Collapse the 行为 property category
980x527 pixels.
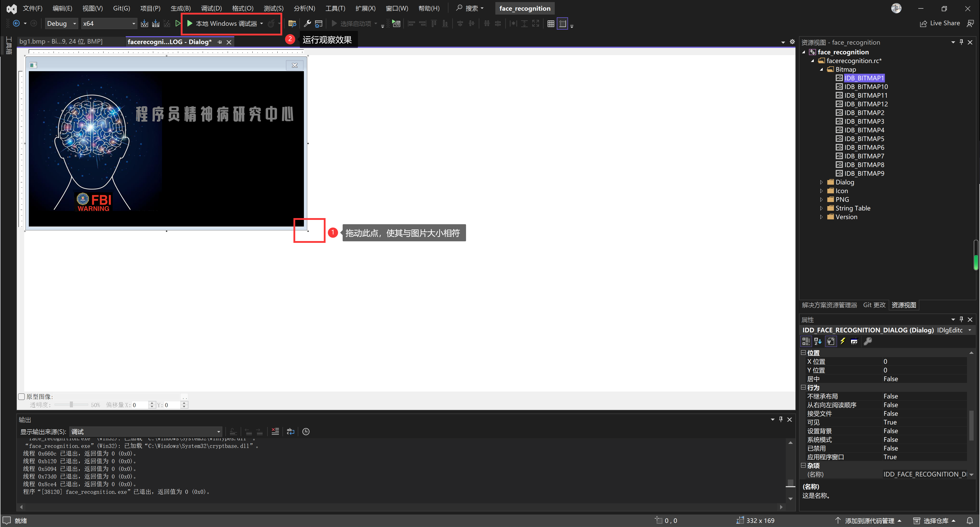[804, 387]
